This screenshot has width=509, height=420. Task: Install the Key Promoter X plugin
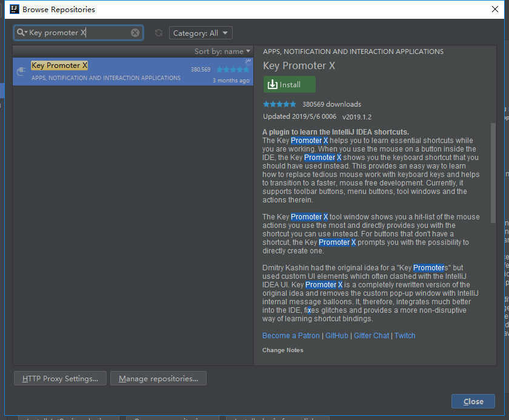[x=289, y=84]
